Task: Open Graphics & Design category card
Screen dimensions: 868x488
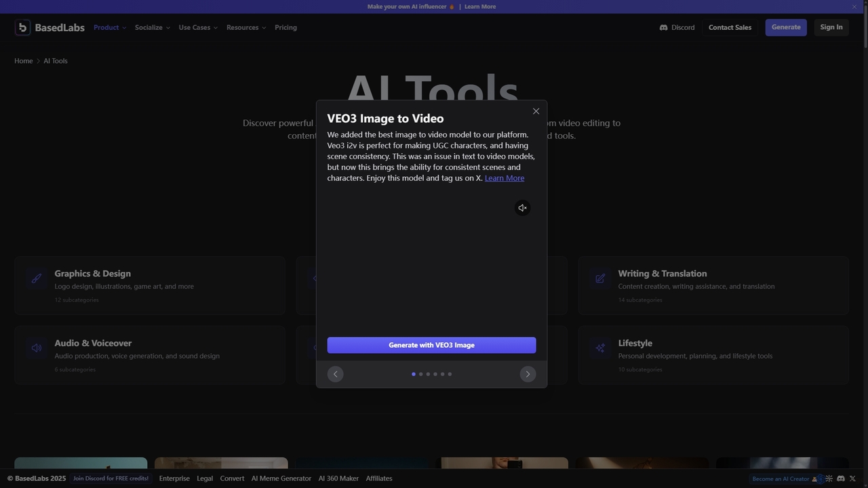Action: 150,285
